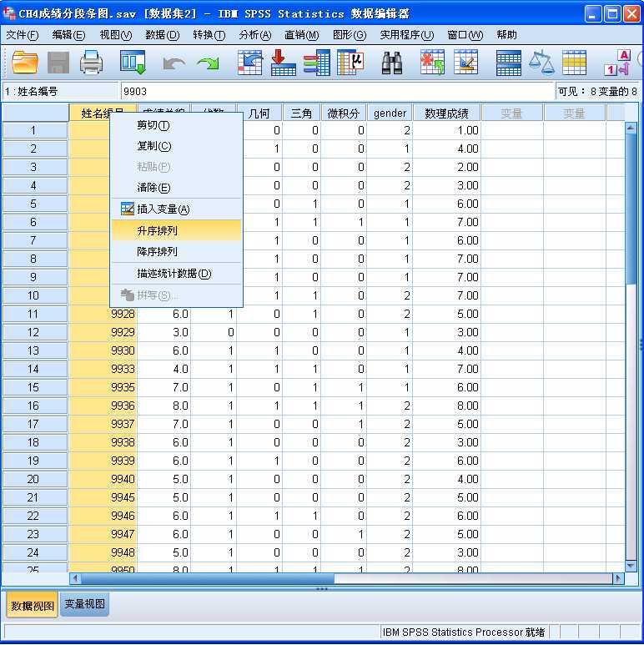This screenshot has height=645, width=644.
Task: Choose 描述统计数据(D) from context menu
Action: [x=176, y=273]
